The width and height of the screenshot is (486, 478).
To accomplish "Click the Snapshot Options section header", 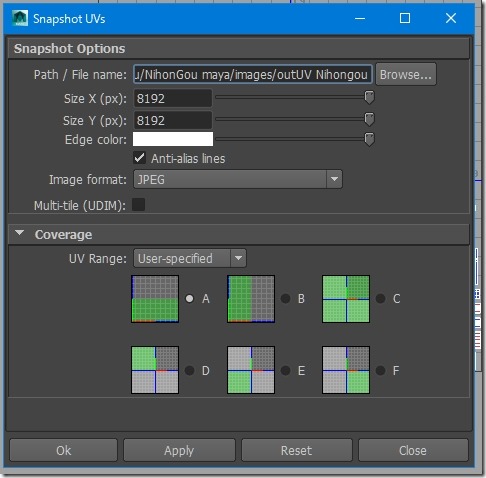I will [239, 49].
